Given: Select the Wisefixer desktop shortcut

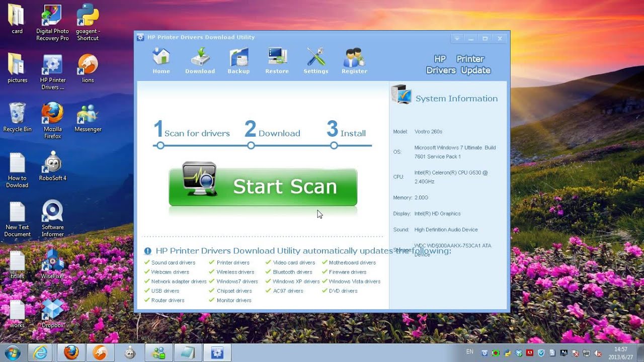Looking at the screenshot, I should [52, 264].
